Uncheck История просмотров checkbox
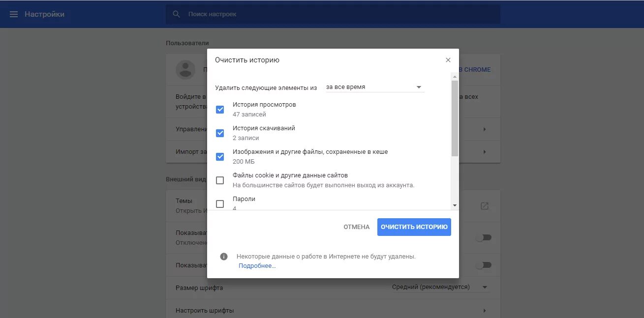Screen dimensions: 644x318 (x=220, y=110)
